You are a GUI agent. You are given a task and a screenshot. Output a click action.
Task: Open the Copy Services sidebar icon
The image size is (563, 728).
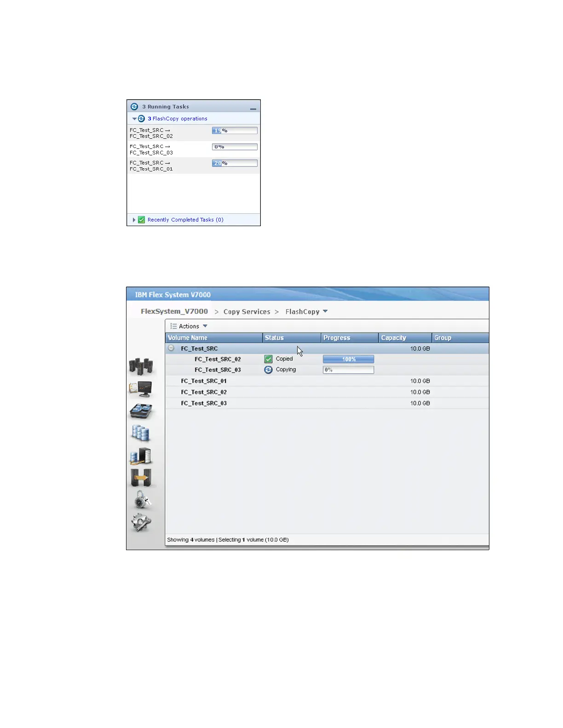(141, 478)
